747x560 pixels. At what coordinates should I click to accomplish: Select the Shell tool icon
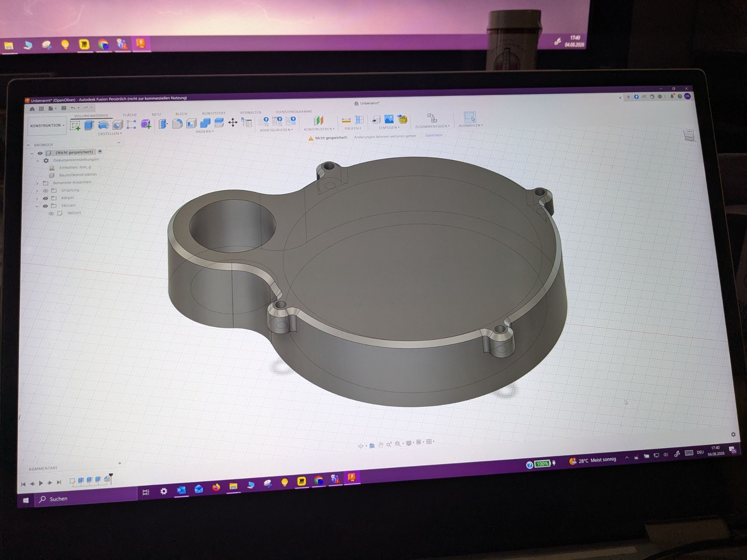point(191,123)
